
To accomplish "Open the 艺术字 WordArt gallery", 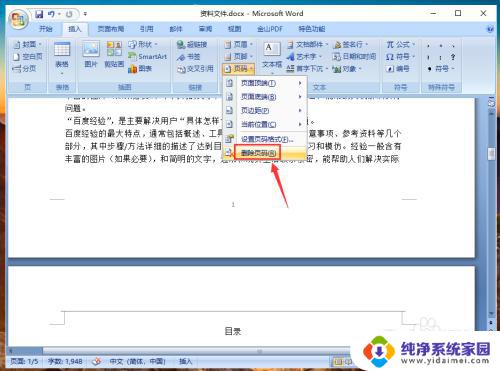I will point(305,56).
